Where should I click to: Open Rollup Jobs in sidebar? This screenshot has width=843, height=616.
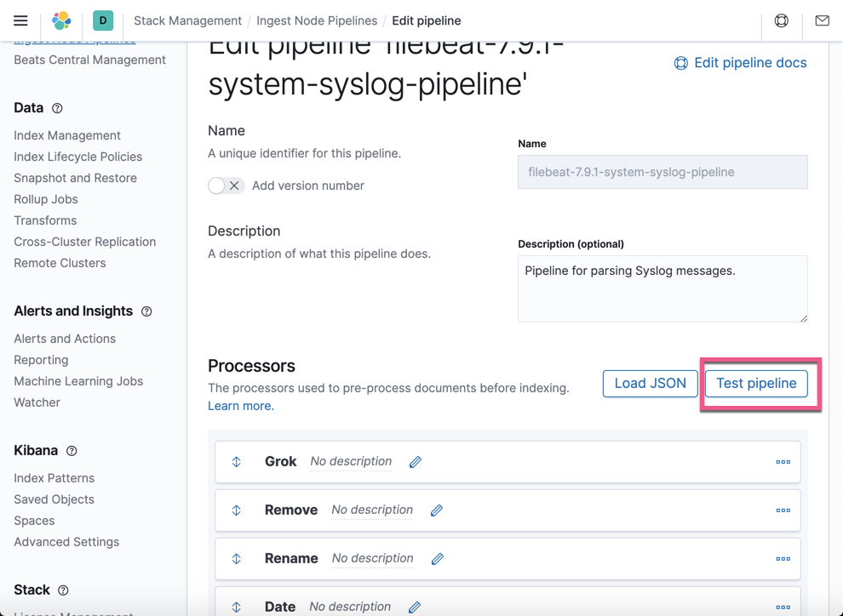(x=46, y=199)
